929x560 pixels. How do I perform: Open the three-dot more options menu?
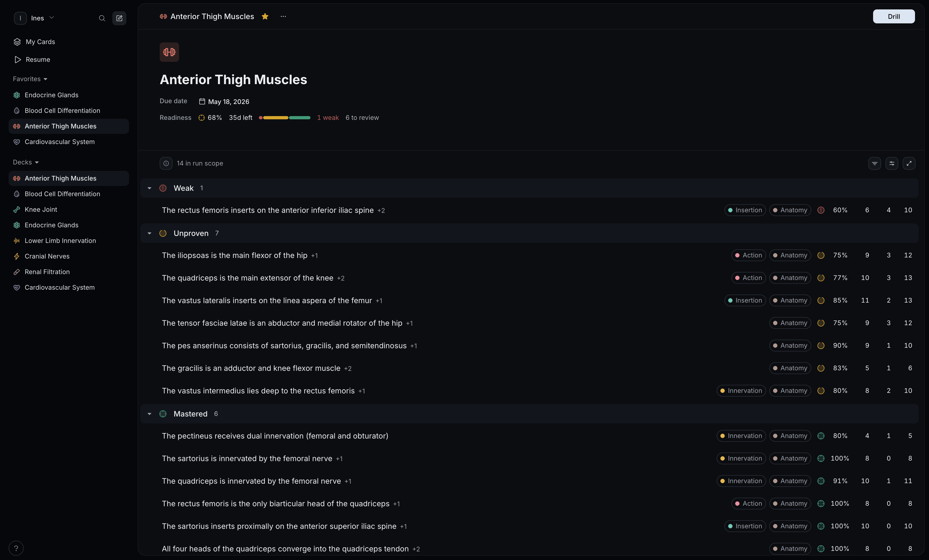tap(283, 16)
